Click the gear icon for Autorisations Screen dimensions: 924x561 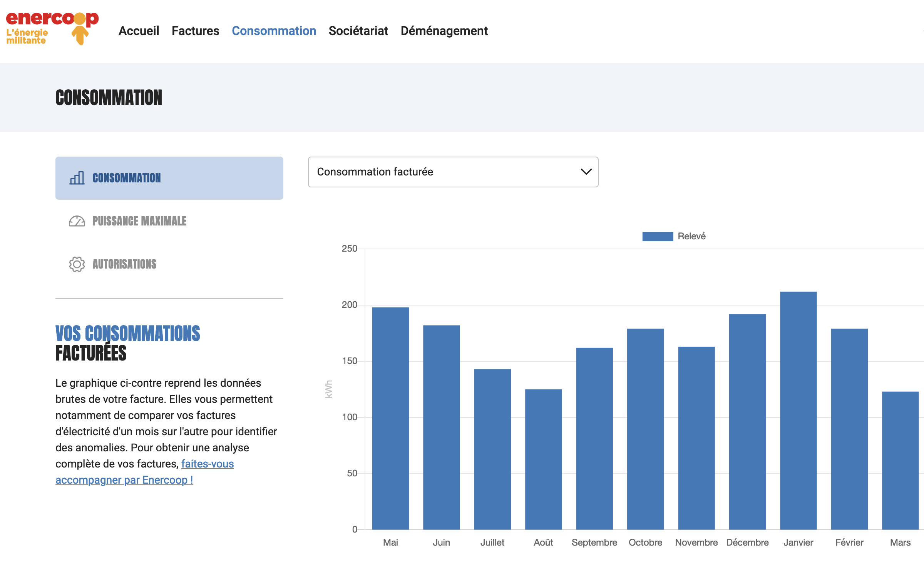click(77, 264)
